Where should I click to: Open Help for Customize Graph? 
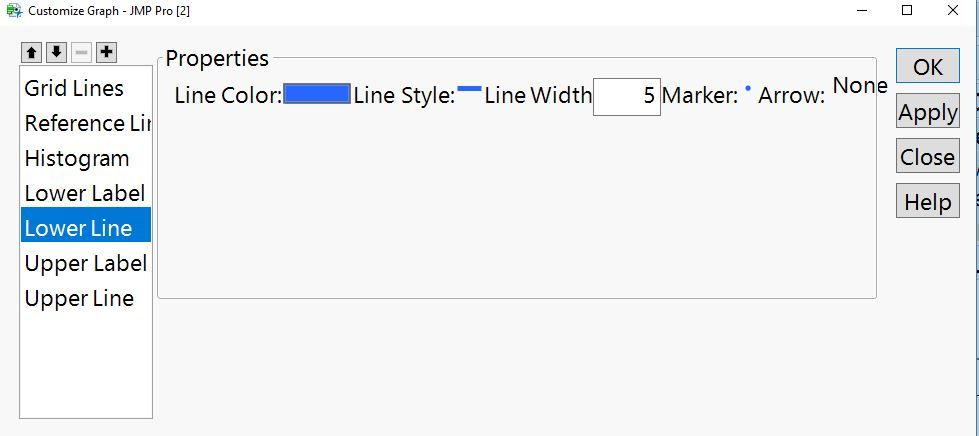pos(927,202)
